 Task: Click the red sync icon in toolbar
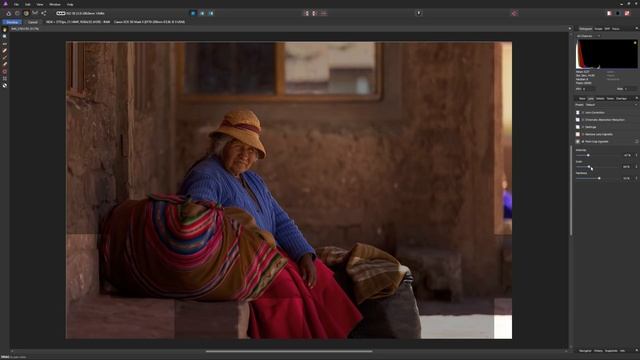[514, 13]
